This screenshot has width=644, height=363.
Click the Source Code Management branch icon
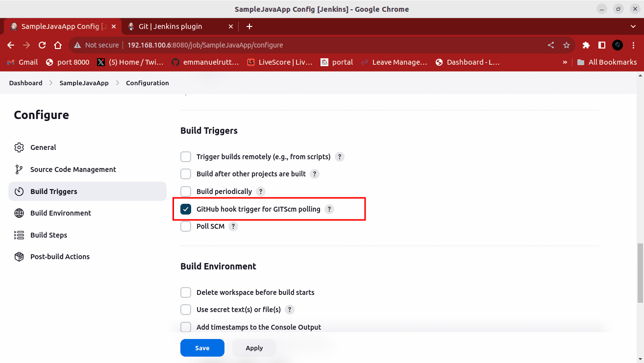[x=19, y=169]
